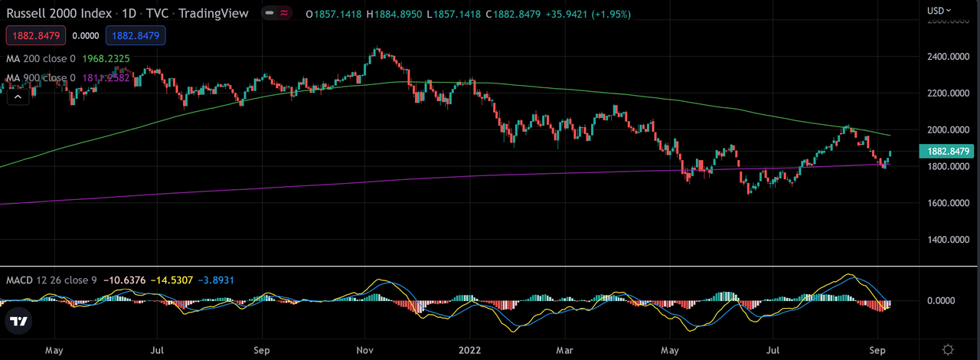Click the 1800.0000 price axis label

(x=949, y=167)
